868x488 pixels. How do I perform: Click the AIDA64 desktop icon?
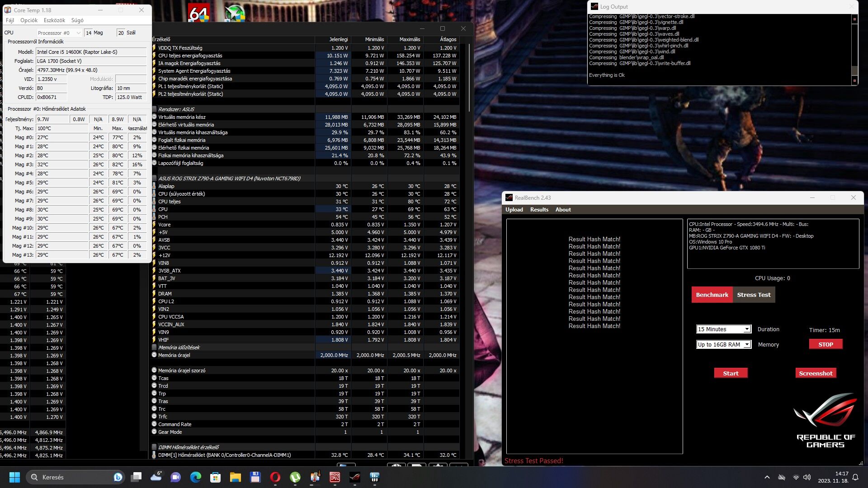[x=199, y=14]
